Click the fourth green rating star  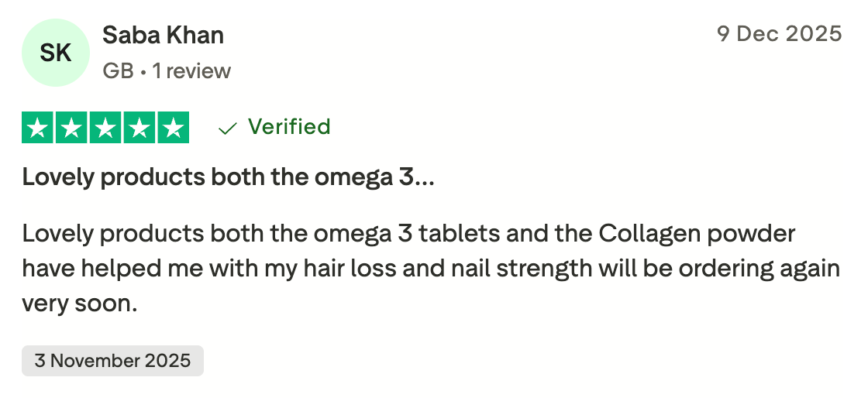pyautogui.click(x=139, y=128)
